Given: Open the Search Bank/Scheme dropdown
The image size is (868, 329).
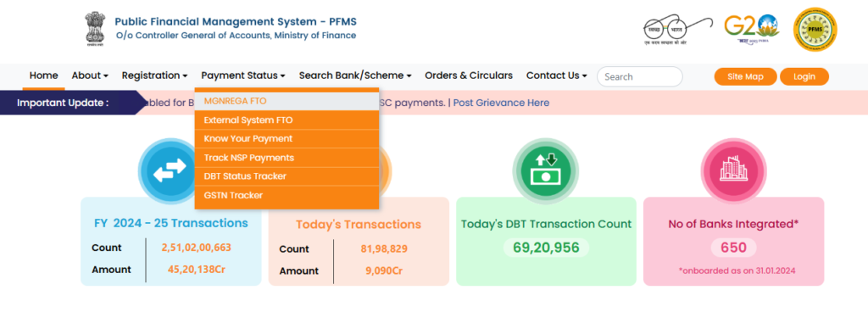Looking at the screenshot, I should pos(355,75).
